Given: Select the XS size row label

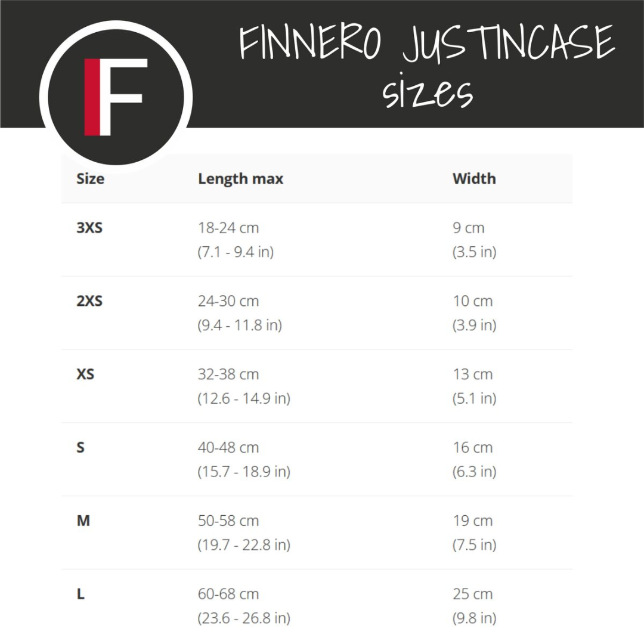Looking at the screenshot, I should [85, 374].
